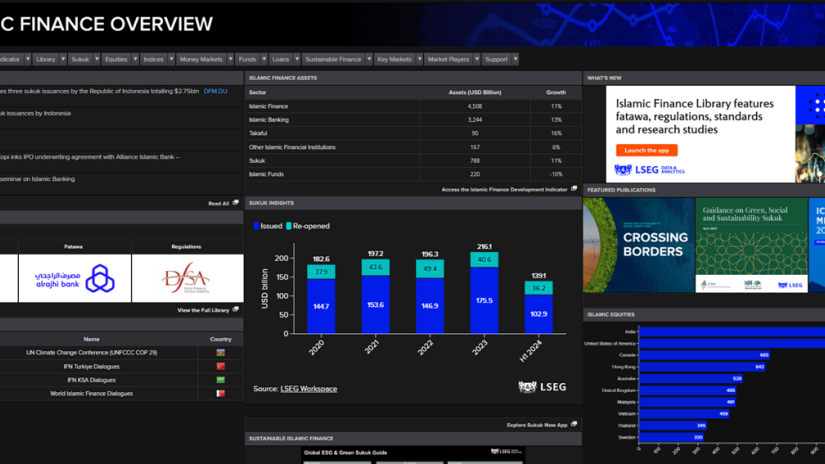This screenshot has width=825, height=464.
Task: Expand the Indices dropdown arrow
Action: point(172,59)
